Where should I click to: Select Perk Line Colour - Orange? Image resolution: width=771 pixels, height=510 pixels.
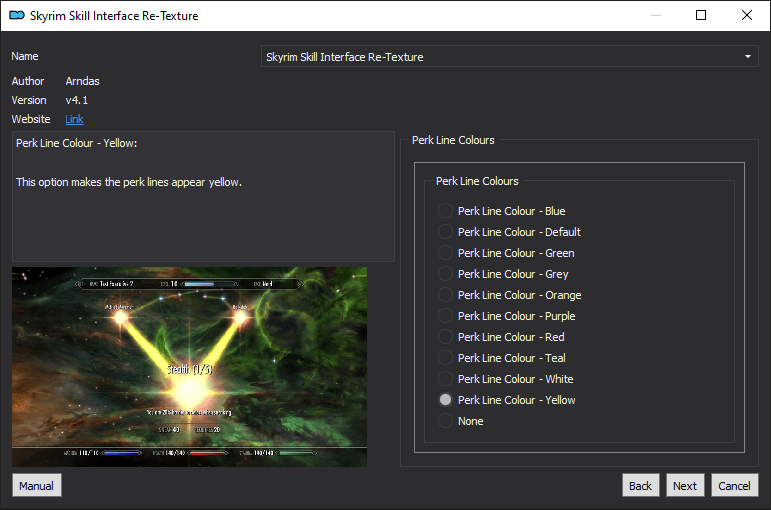pyautogui.click(x=445, y=295)
